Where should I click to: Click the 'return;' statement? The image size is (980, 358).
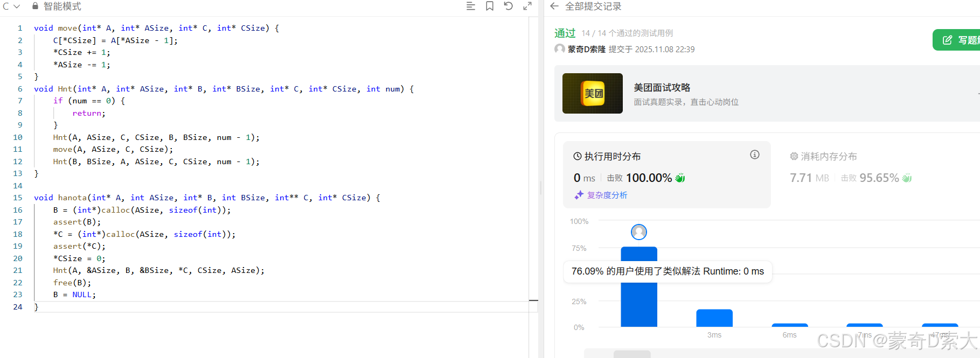point(89,113)
